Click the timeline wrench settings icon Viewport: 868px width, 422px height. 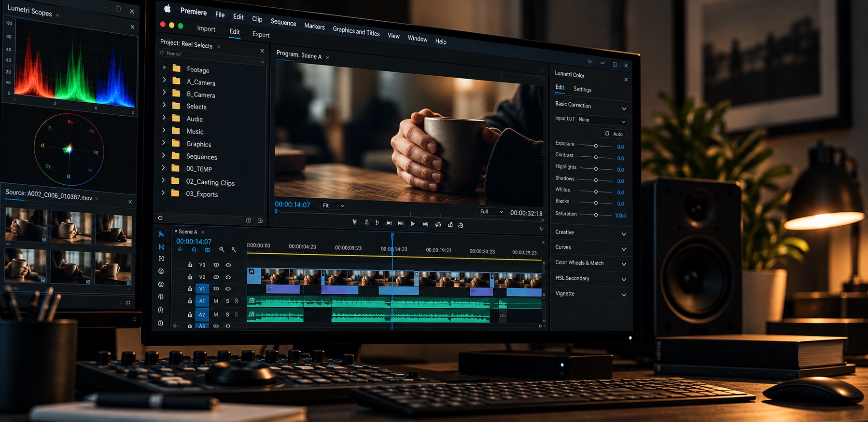click(x=234, y=249)
